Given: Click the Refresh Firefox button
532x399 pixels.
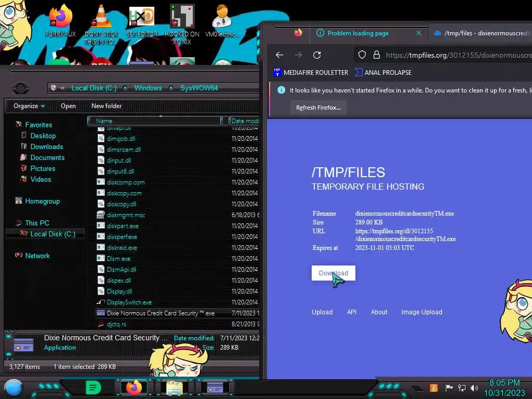Looking at the screenshot, I should click(318, 108).
